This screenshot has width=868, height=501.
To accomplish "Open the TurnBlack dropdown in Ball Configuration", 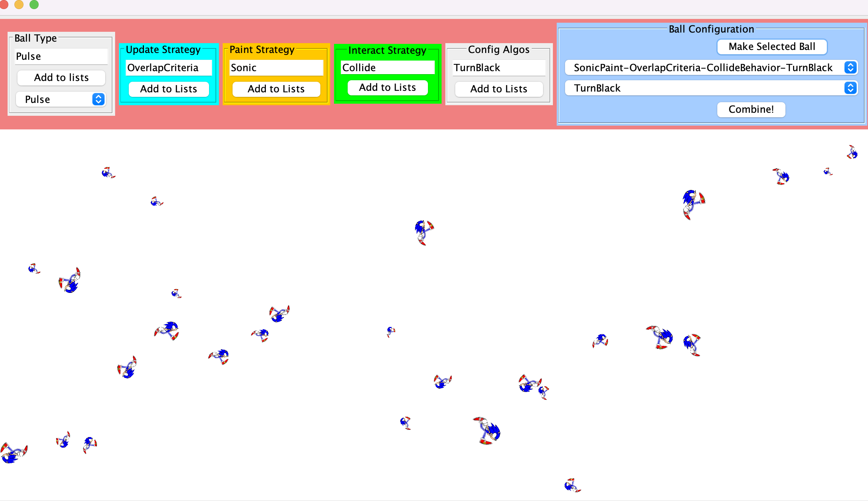I will 711,88.
